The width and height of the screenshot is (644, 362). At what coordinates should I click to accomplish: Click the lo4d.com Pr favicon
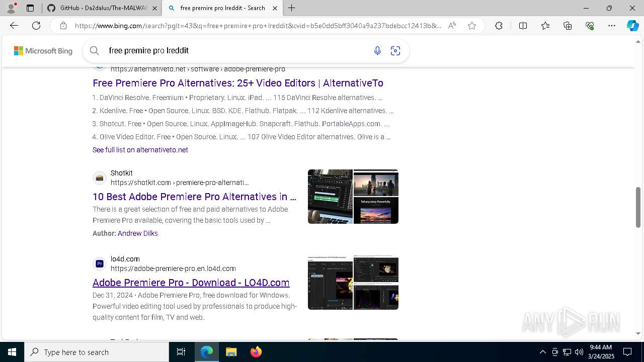[x=100, y=264]
